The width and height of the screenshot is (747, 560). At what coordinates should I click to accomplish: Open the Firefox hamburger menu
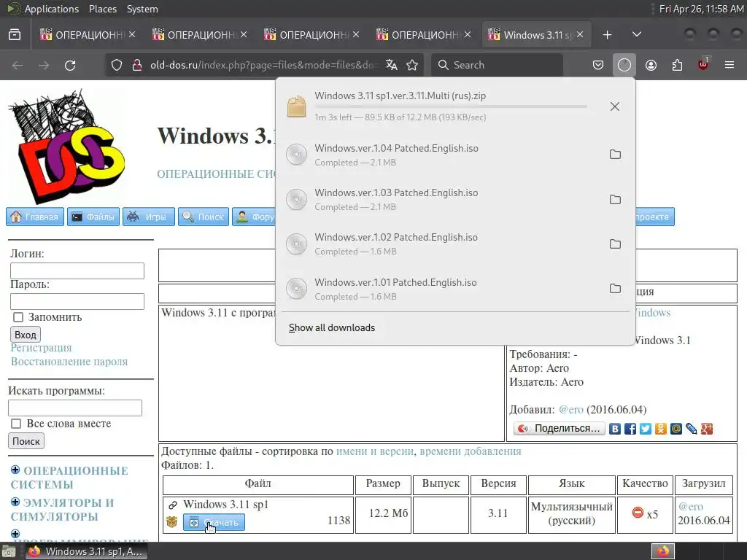click(729, 65)
